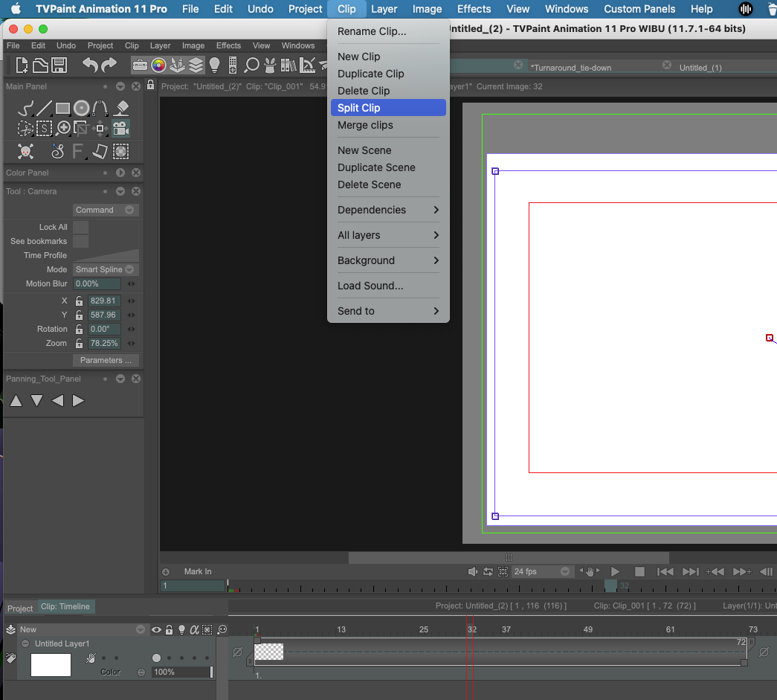
Task: Choose Duplicate Clip menu entry
Action: 388,74
